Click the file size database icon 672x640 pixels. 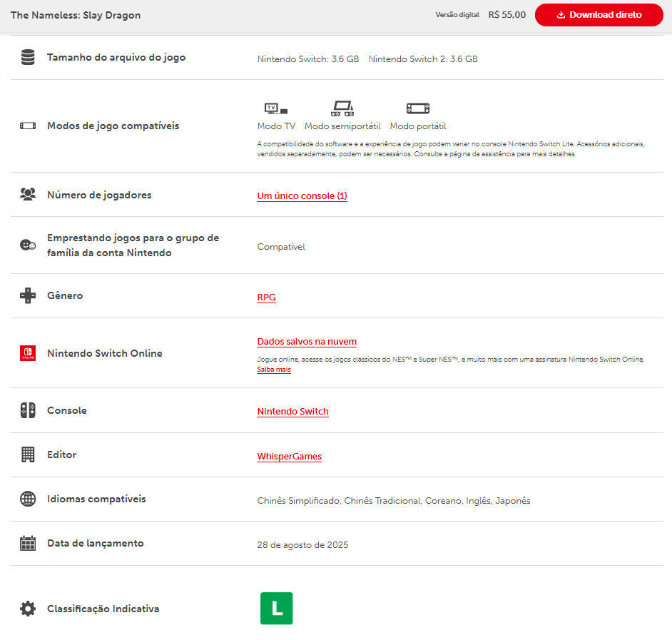pyautogui.click(x=28, y=58)
